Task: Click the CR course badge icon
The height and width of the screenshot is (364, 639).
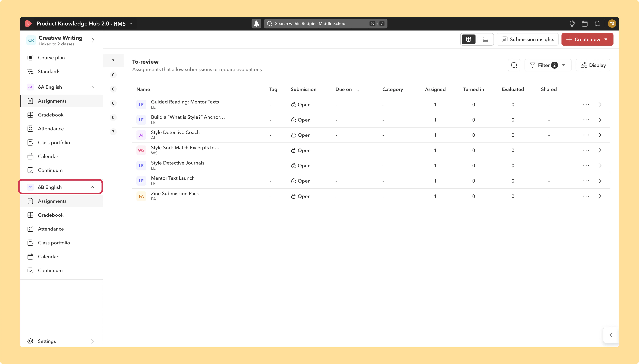Action: pyautogui.click(x=31, y=40)
